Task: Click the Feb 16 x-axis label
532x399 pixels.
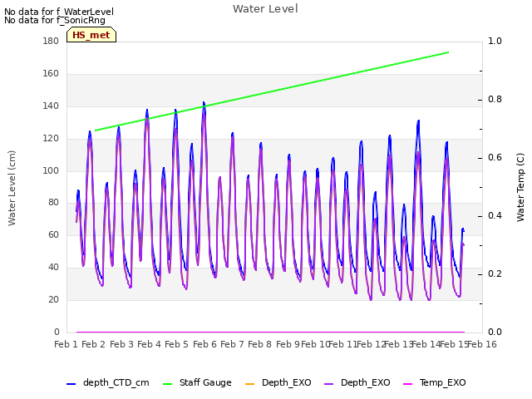Action: [x=482, y=344]
